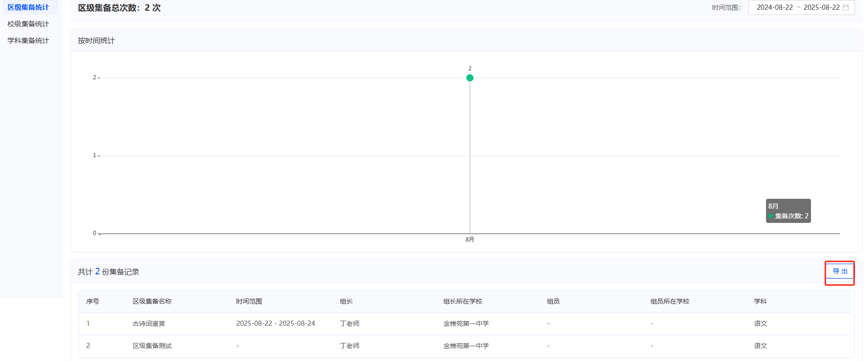Click the 区级集备名称 column header
This screenshot has height=361, width=868.
[x=152, y=301]
